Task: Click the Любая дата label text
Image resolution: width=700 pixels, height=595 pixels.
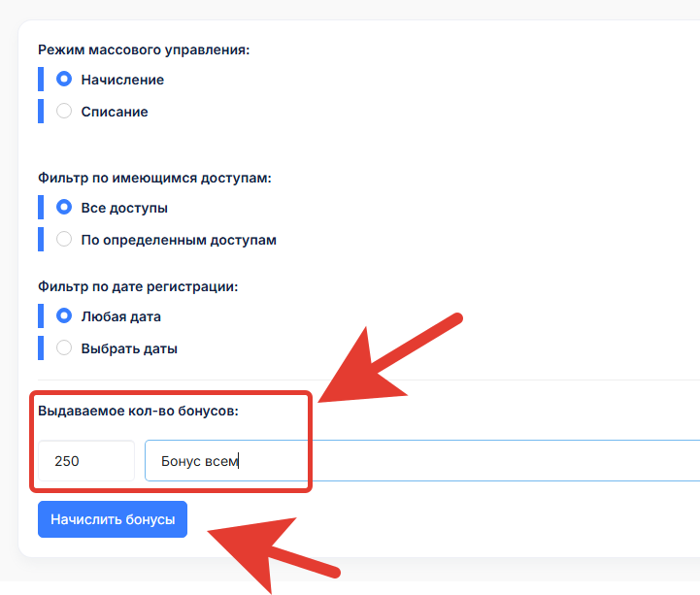Action: pyautogui.click(x=121, y=317)
